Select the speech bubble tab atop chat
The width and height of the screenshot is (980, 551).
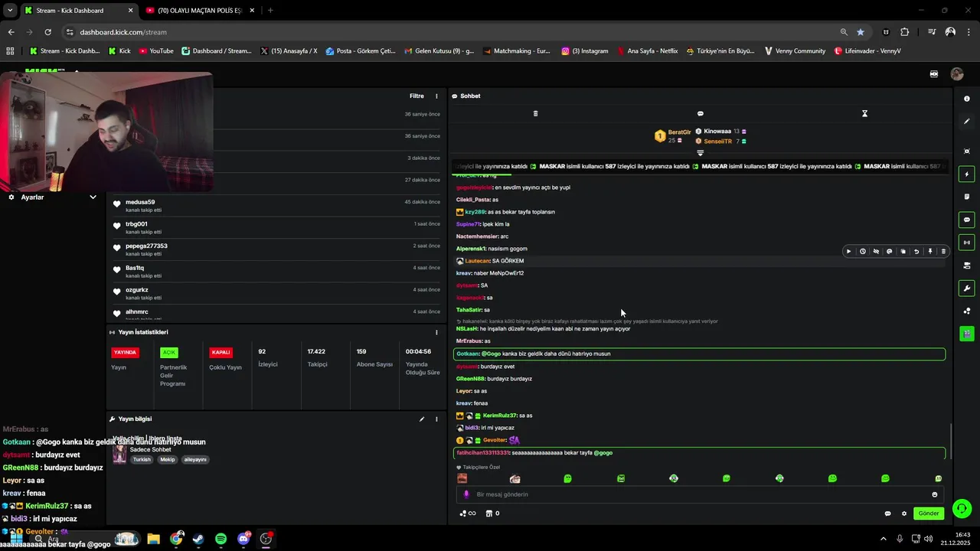point(700,113)
